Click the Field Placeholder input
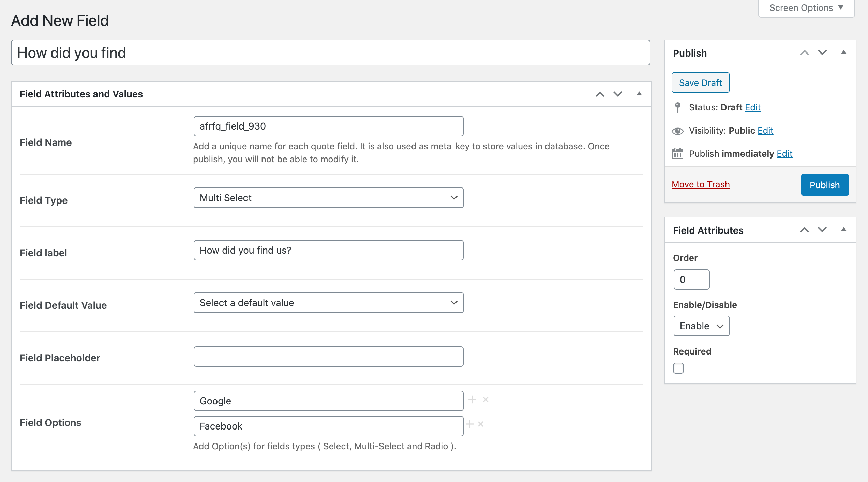 [x=328, y=357]
